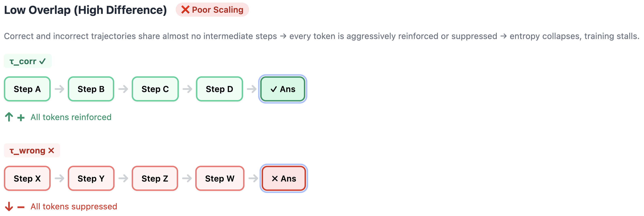Click the red X Ans box

pyautogui.click(x=284, y=178)
